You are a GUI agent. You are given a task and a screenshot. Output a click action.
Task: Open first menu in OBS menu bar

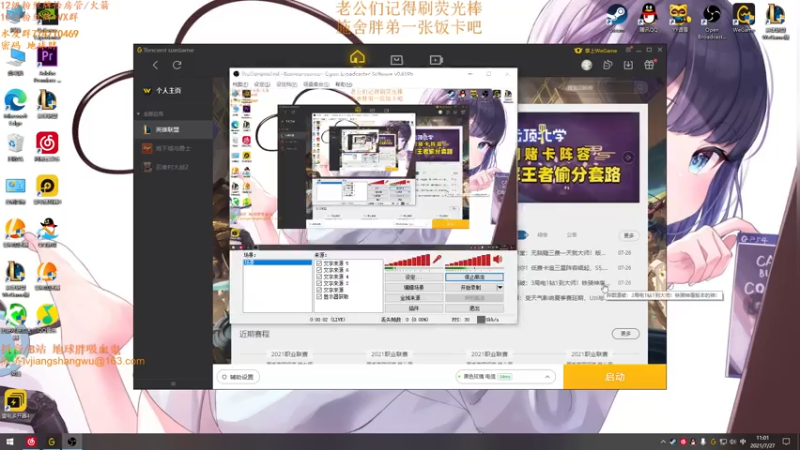(240, 84)
